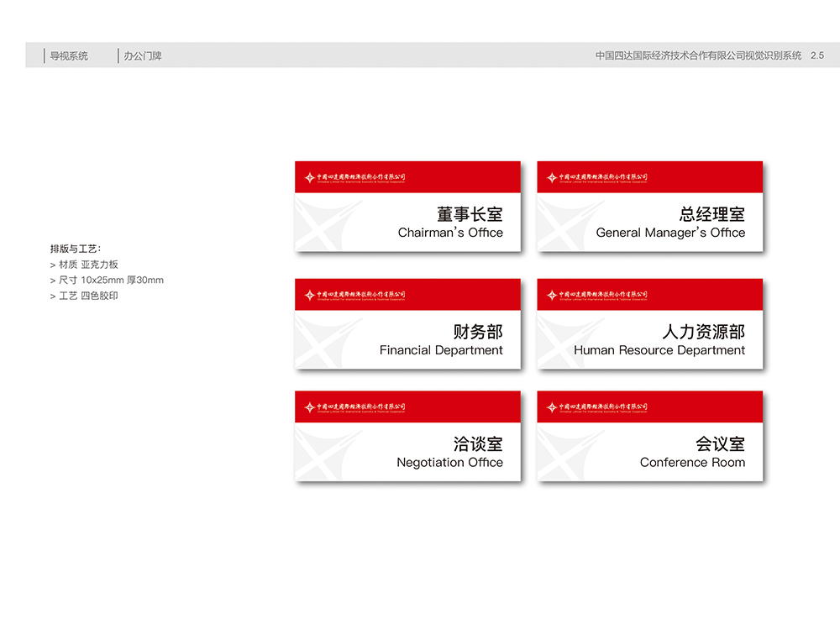Select the 洽谈室 door sign text
840x619 pixels.
478,444
